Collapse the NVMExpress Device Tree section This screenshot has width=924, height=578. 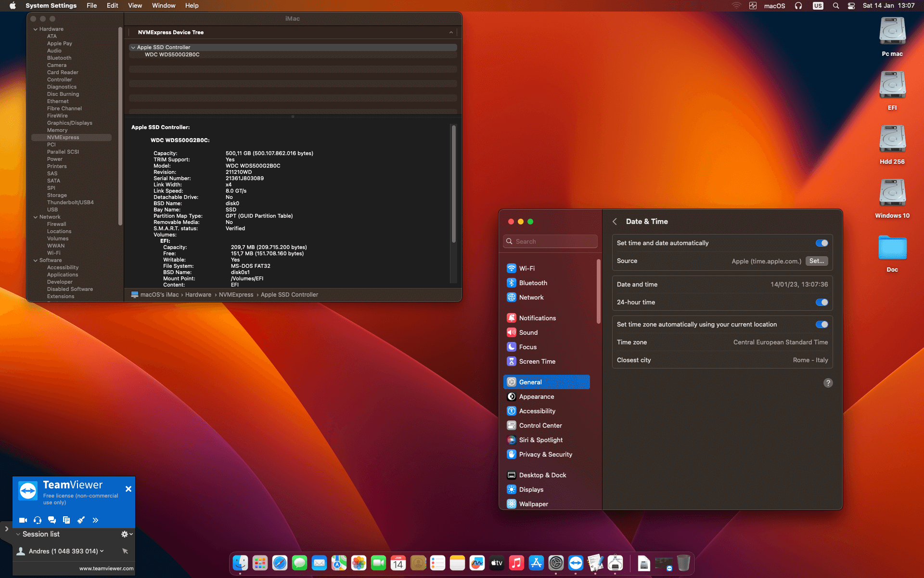451,32
